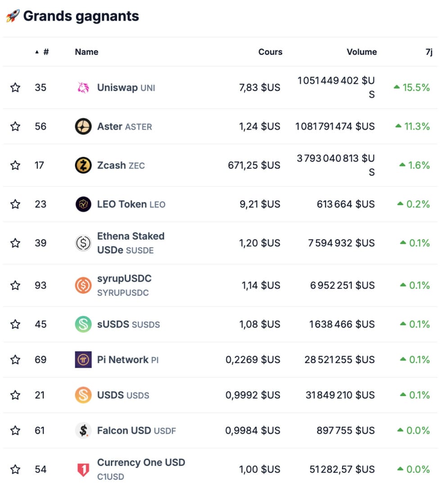Sort by the Name column header
Viewport: 448px width, 486px height.
tap(86, 52)
